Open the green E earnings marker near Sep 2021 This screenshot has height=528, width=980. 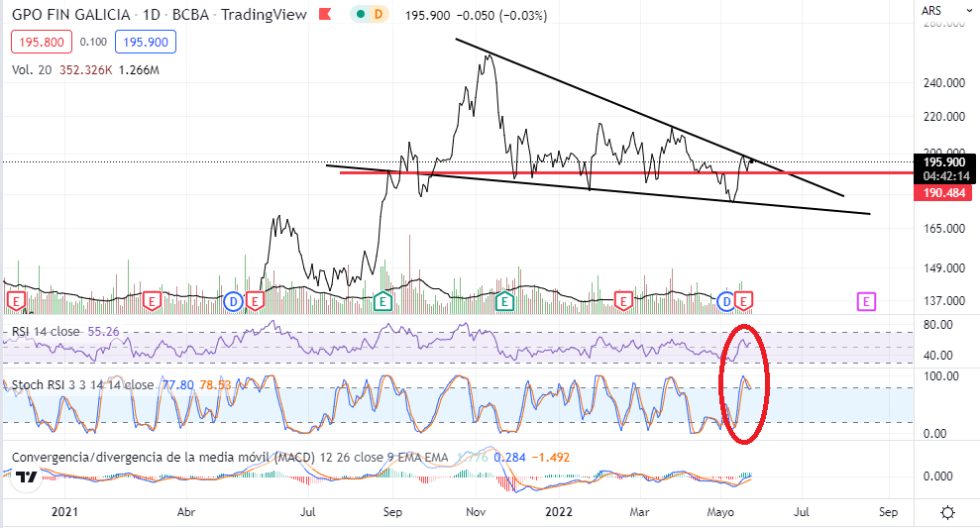point(382,302)
